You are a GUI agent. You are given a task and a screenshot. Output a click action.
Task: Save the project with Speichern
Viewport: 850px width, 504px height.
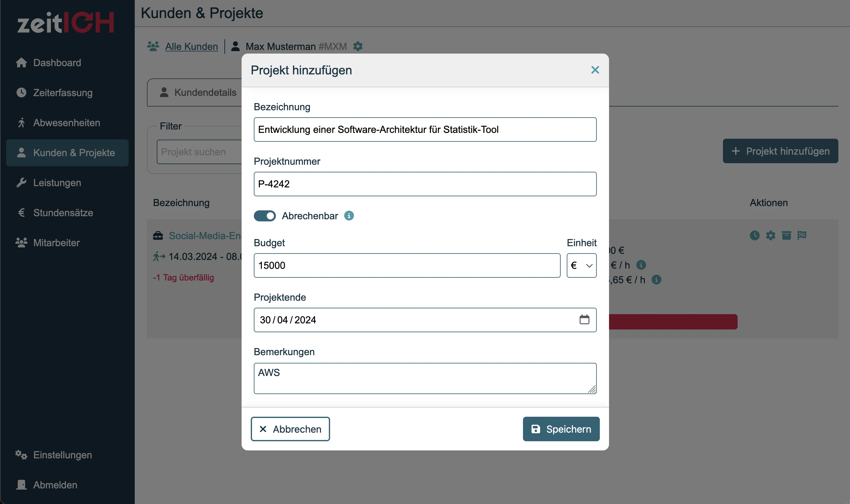561,429
